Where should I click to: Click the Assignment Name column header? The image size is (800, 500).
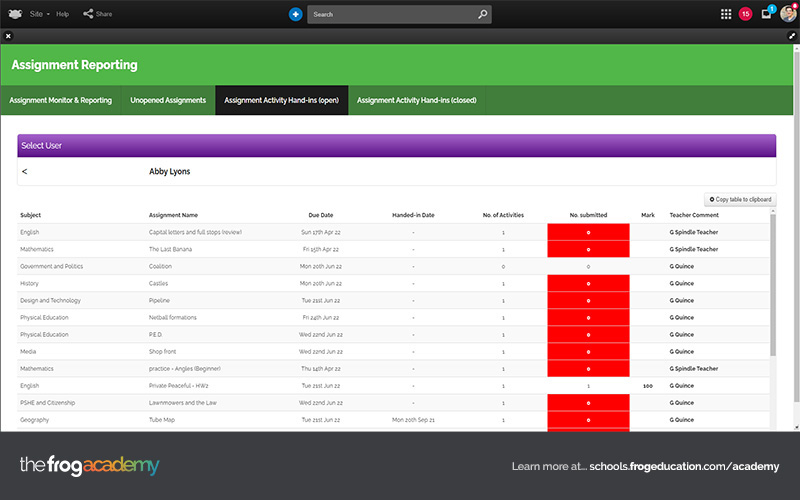click(x=173, y=215)
